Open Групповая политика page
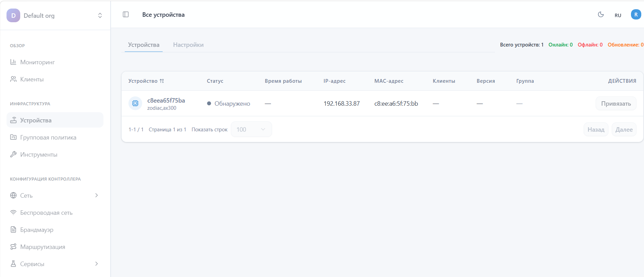Screen dimensions: 644x277 click(x=48, y=137)
